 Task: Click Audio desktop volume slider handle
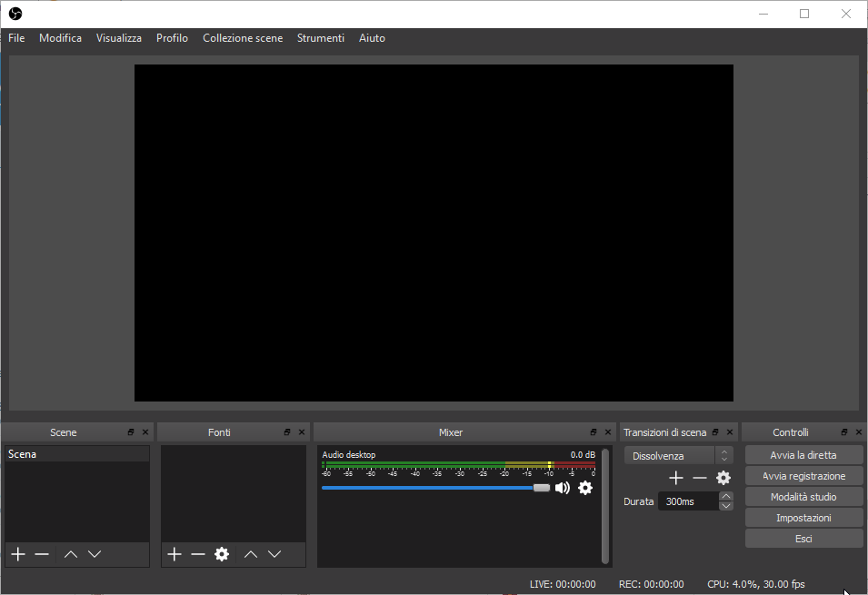click(542, 488)
